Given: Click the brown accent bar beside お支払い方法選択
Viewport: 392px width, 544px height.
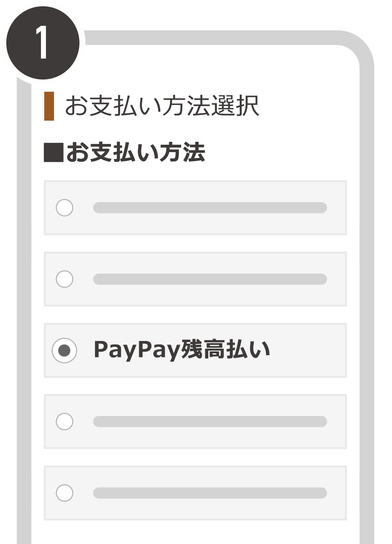Looking at the screenshot, I should 49,106.
